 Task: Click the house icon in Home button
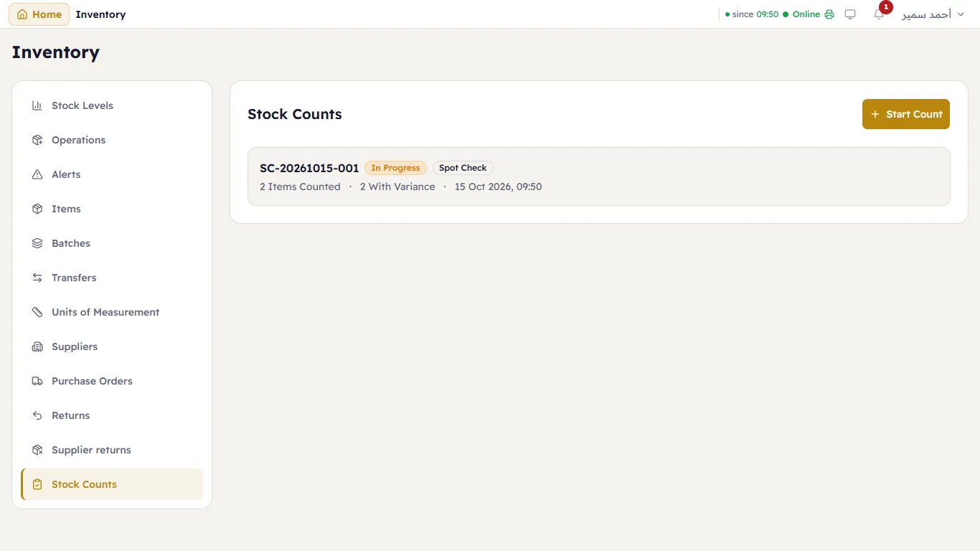(22, 14)
